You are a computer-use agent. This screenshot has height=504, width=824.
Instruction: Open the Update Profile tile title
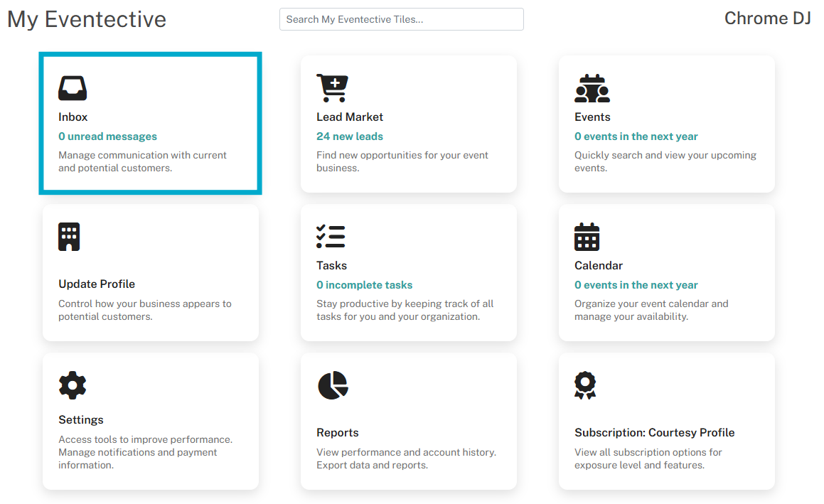pyautogui.click(x=97, y=284)
